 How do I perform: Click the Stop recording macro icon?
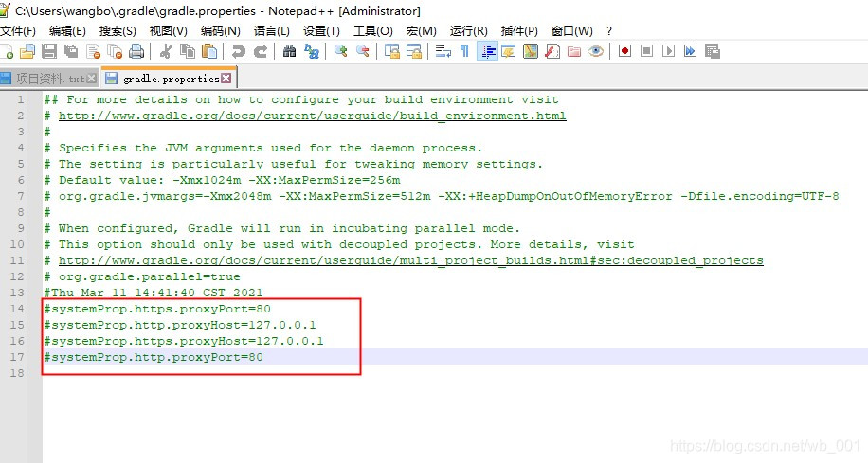tap(646, 51)
